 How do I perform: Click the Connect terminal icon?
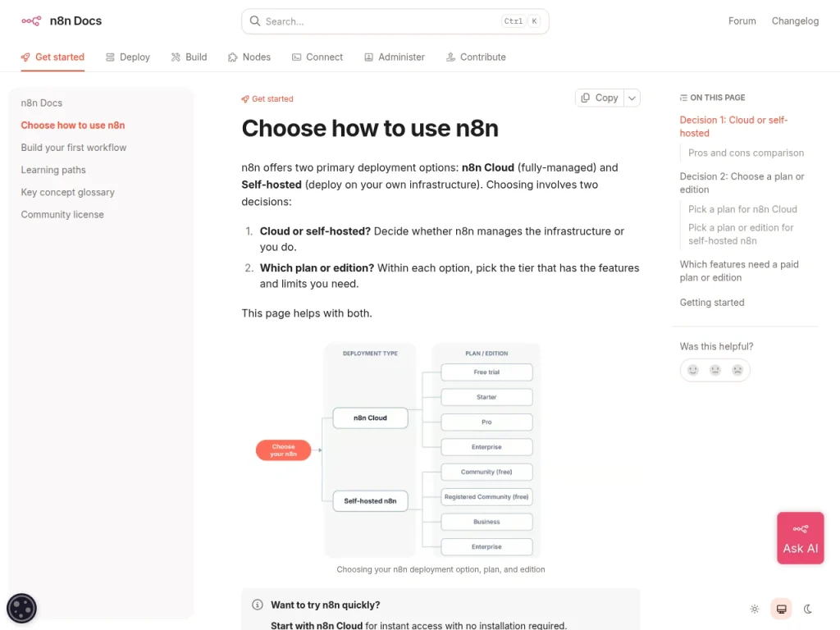click(x=296, y=57)
